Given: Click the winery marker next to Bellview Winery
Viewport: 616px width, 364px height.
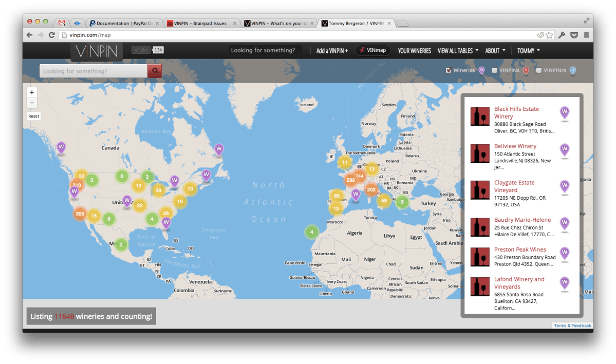Looking at the screenshot, I should pyautogui.click(x=565, y=150).
